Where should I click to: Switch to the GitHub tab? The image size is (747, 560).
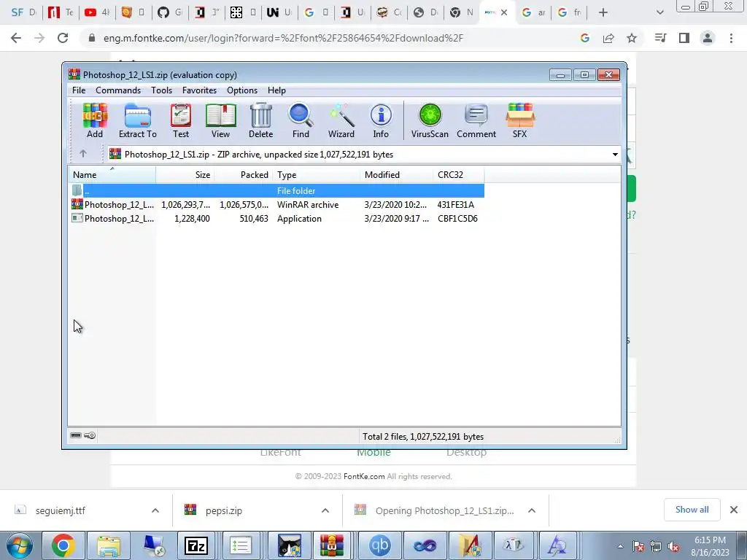[x=169, y=12]
